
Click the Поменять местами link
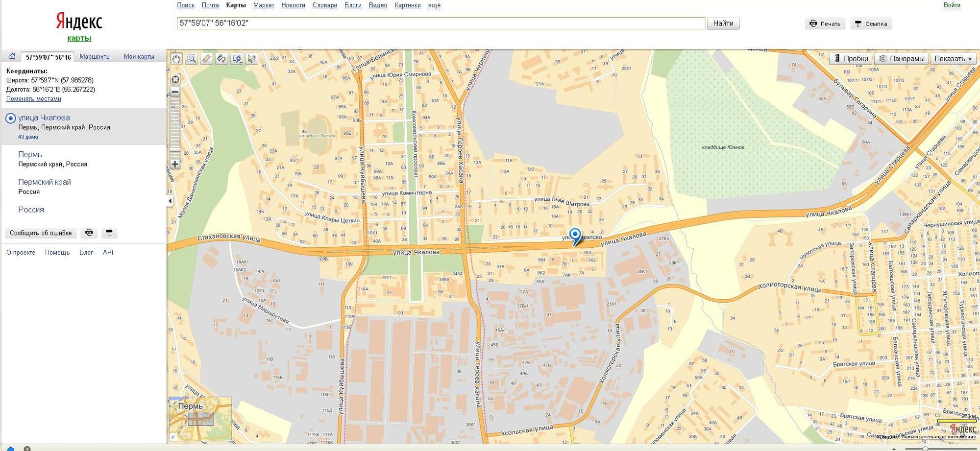pyautogui.click(x=34, y=99)
